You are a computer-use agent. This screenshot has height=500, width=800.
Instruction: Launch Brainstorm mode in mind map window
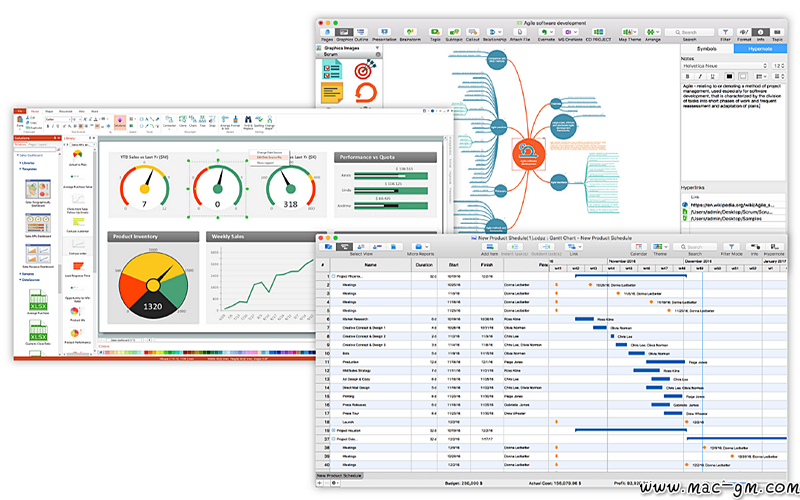click(x=410, y=32)
